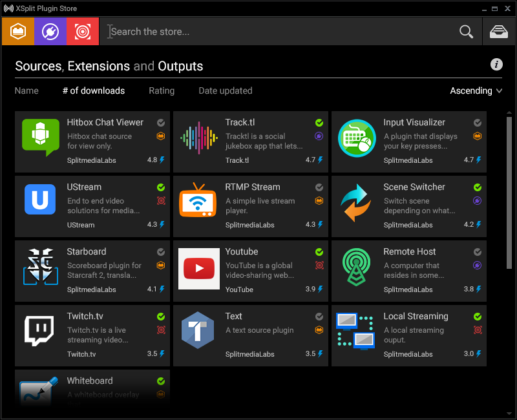Click the Youtube plugin logo
The height and width of the screenshot is (420, 517).
[x=198, y=269]
